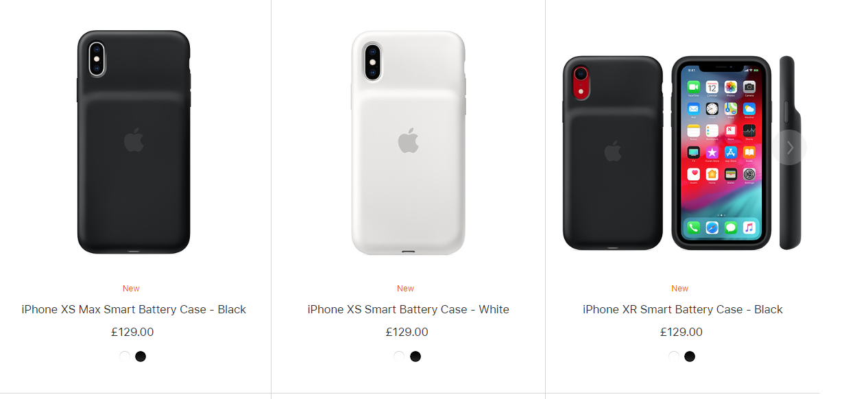Pick black swatch under iPhone XR case

coord(690,356)
